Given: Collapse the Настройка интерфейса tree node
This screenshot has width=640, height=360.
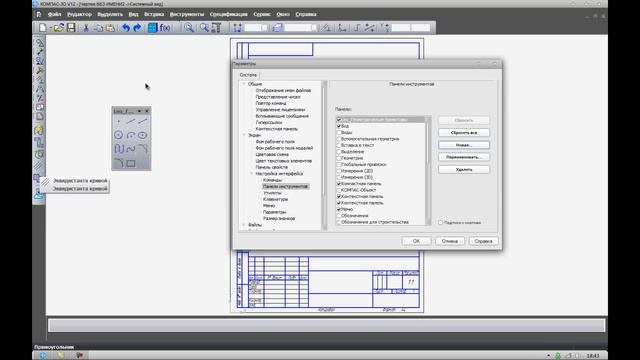Looking at the screenshot, I should click(x=252, y=173).
